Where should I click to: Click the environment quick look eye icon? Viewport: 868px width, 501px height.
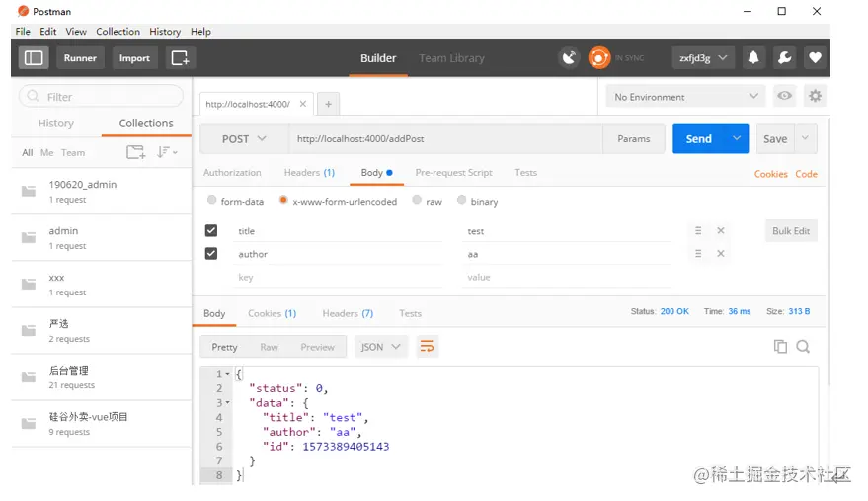784,96
